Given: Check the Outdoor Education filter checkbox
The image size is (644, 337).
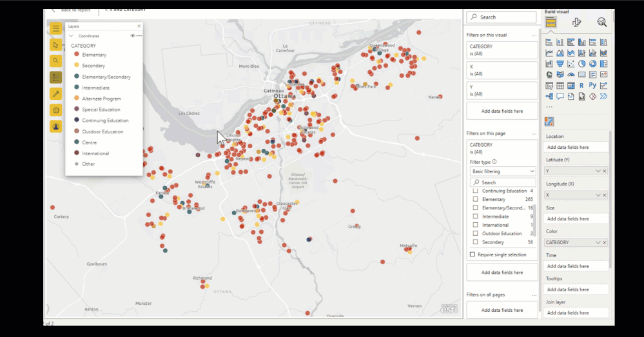Looking at the screenshot, I should 476,233.
